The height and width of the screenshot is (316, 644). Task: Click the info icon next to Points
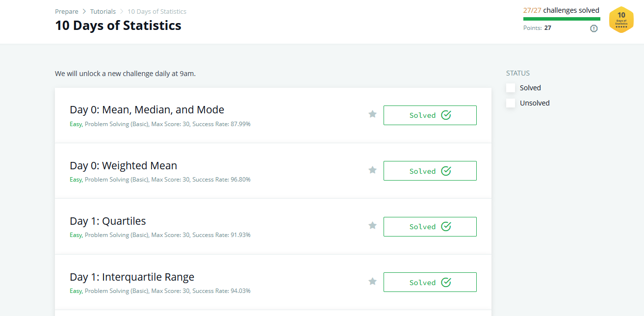point(593,28)
